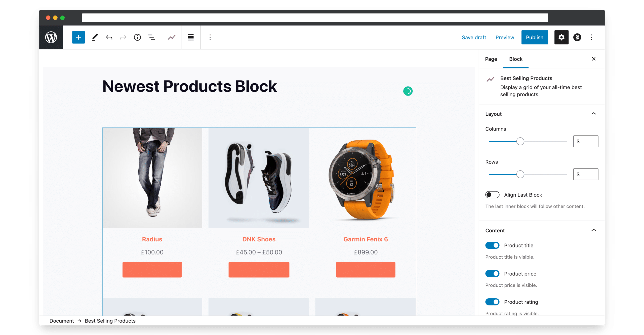Open the content details info icon
Image resolution: width=644 pixels, height=335 pixels.
[x=137, y=37]
